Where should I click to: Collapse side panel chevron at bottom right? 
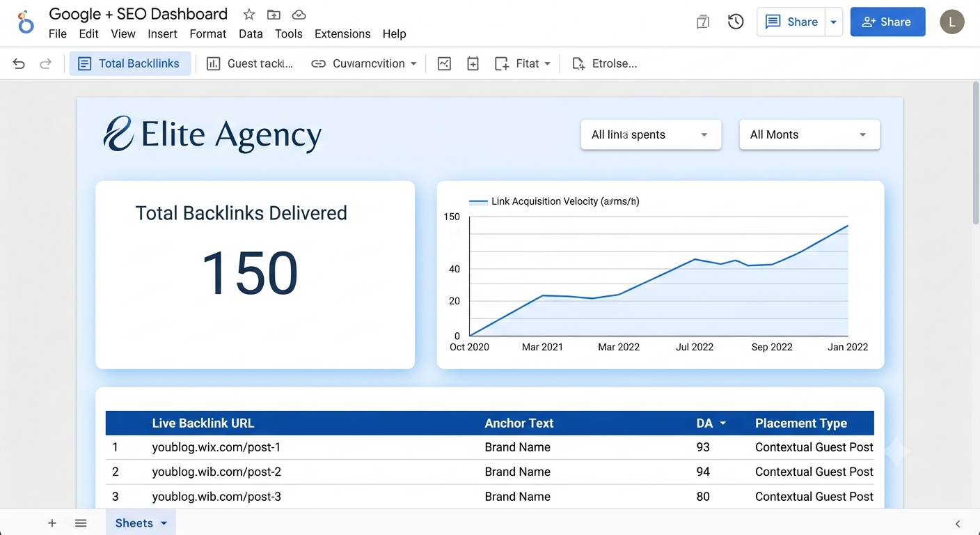[958, 524]
